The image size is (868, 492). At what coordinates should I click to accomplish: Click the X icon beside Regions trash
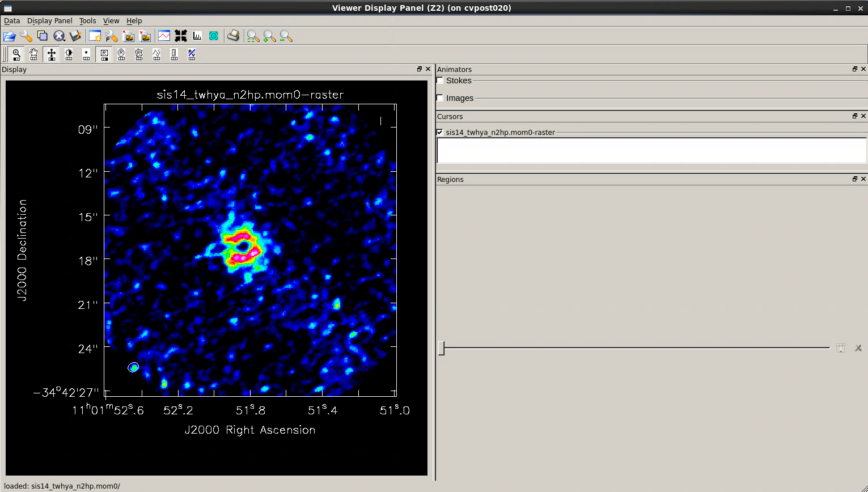click(858, 348)
